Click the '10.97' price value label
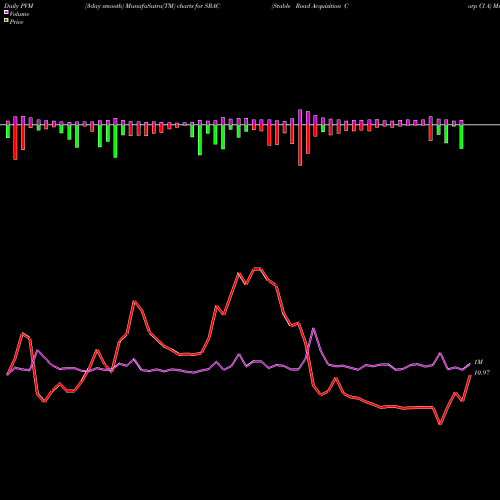Viewport: 500px width, 500px height. coord(482,373)
